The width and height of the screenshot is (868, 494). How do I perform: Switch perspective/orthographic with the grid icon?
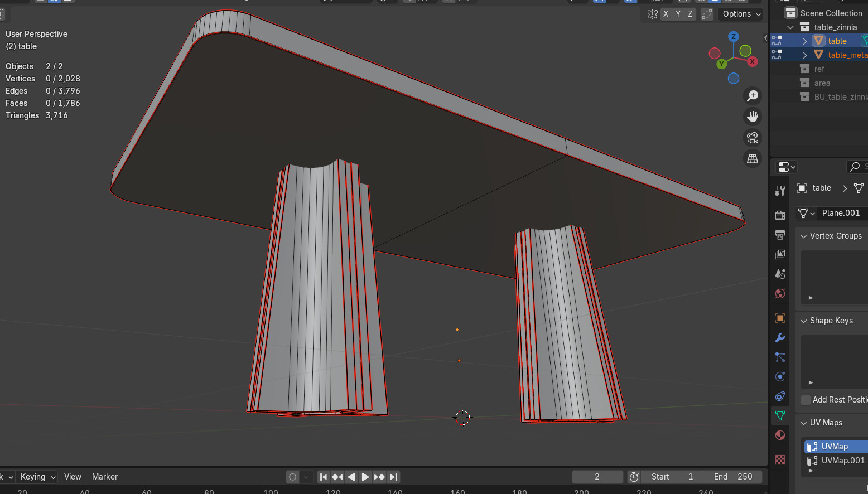[x=753, y=159]
